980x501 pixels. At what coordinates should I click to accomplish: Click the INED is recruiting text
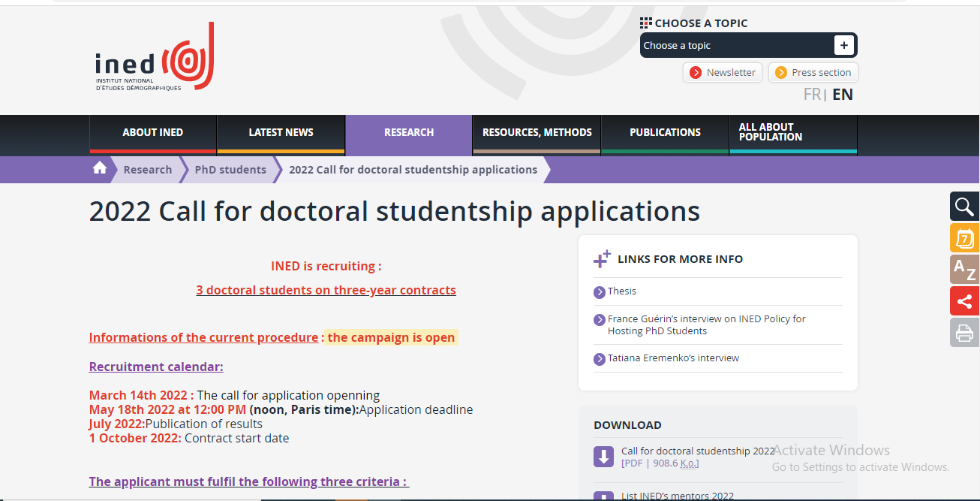pyautogui.click(x=326, y=266)
